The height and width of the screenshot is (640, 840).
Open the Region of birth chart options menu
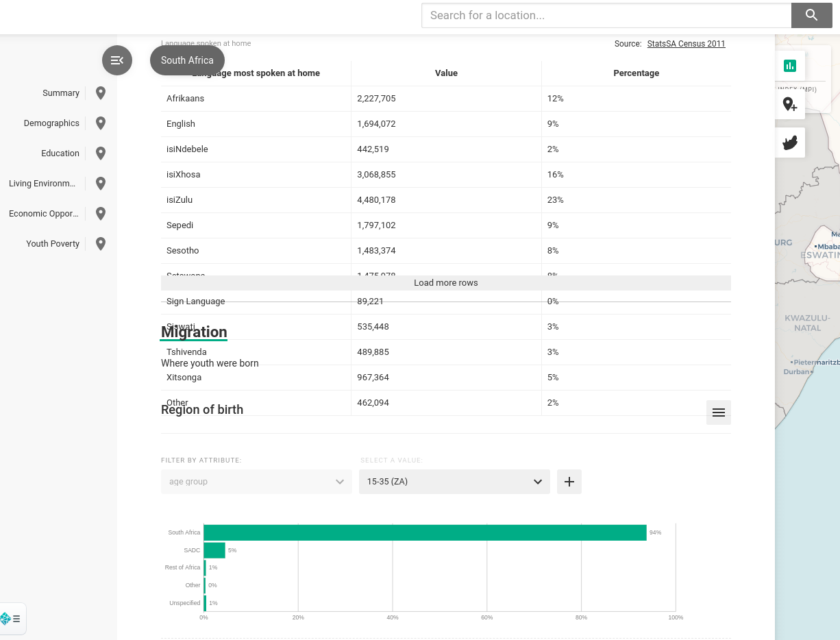718,413
